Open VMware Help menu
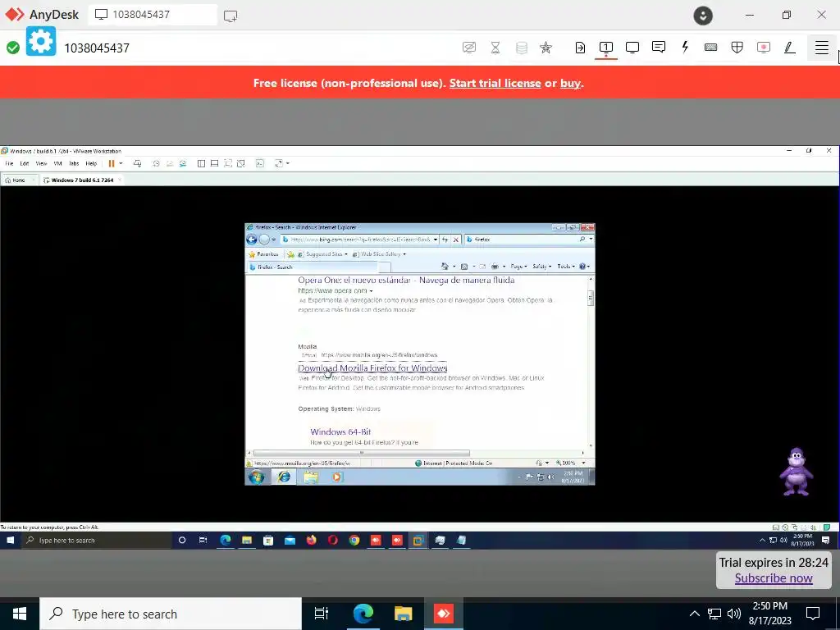Screen dimensions: 840x630 [x=91, y=163]
